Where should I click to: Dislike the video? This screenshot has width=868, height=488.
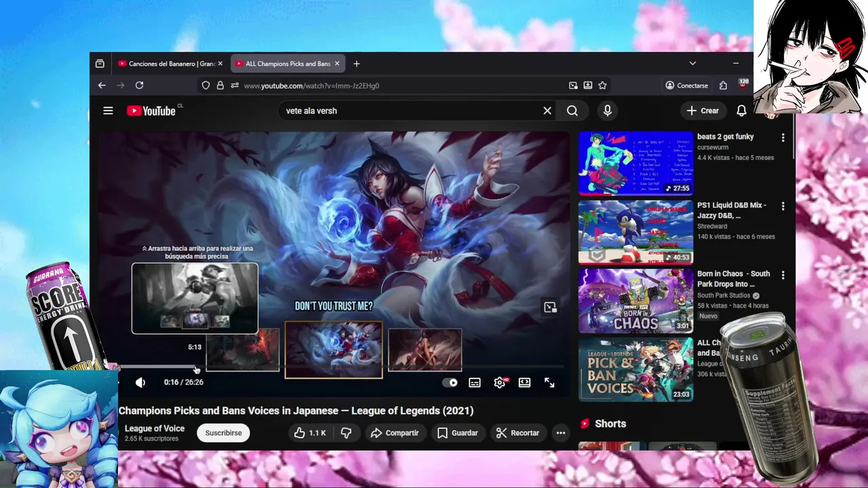[346, 433]
